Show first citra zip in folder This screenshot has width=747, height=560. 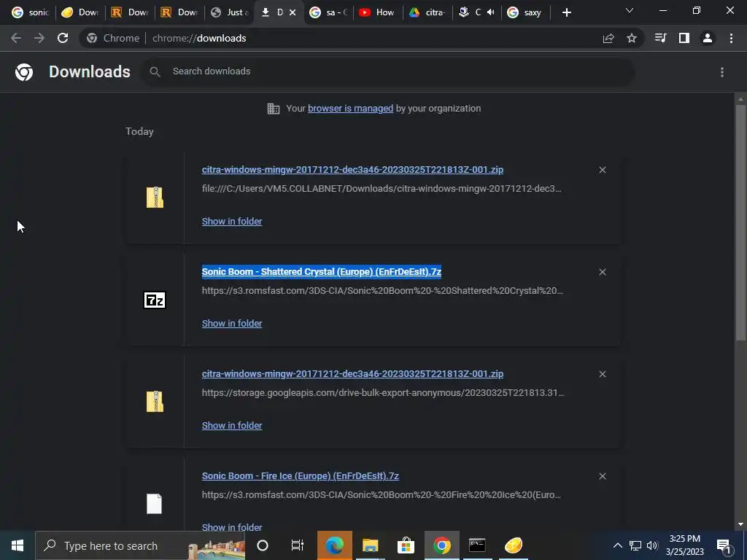[232, 222]
